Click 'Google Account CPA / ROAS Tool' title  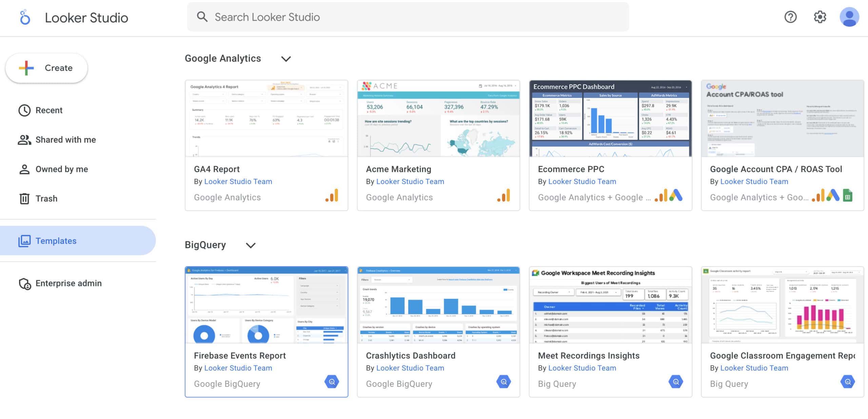tap(776, 169)
